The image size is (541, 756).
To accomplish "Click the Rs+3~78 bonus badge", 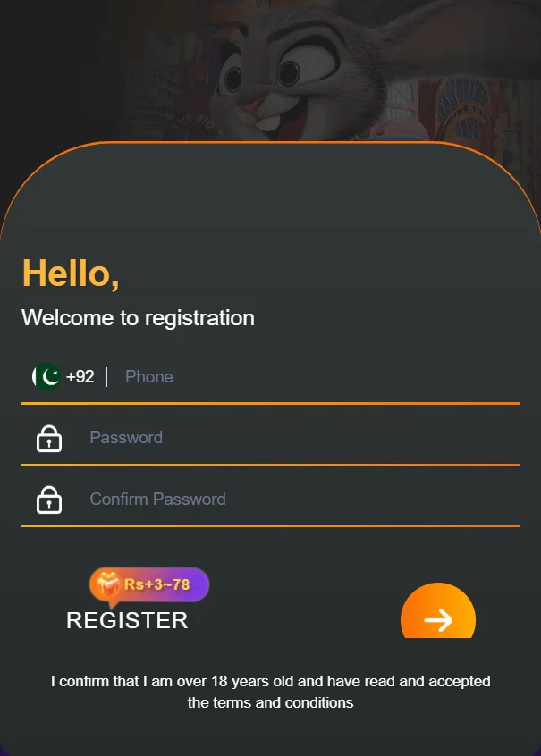I will point(149,584).
